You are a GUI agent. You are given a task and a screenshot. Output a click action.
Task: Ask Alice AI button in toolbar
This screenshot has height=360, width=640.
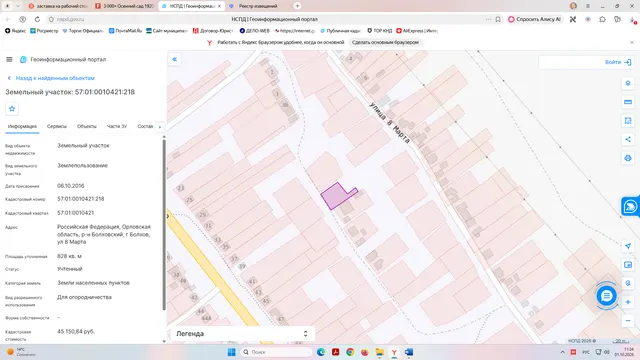coord(534,19)
